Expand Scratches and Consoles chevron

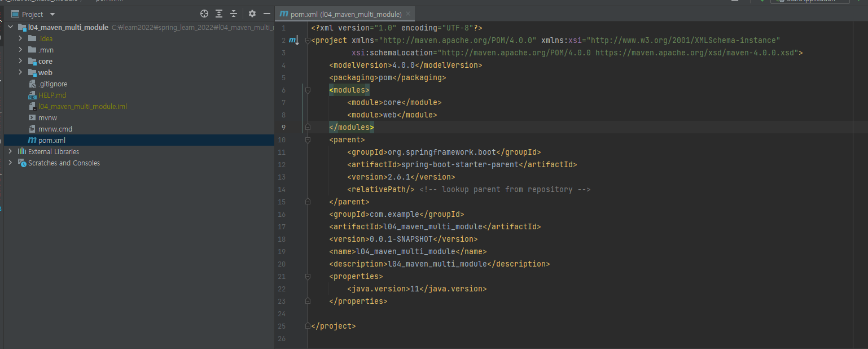pyautogui.click(x=10, y=163)
